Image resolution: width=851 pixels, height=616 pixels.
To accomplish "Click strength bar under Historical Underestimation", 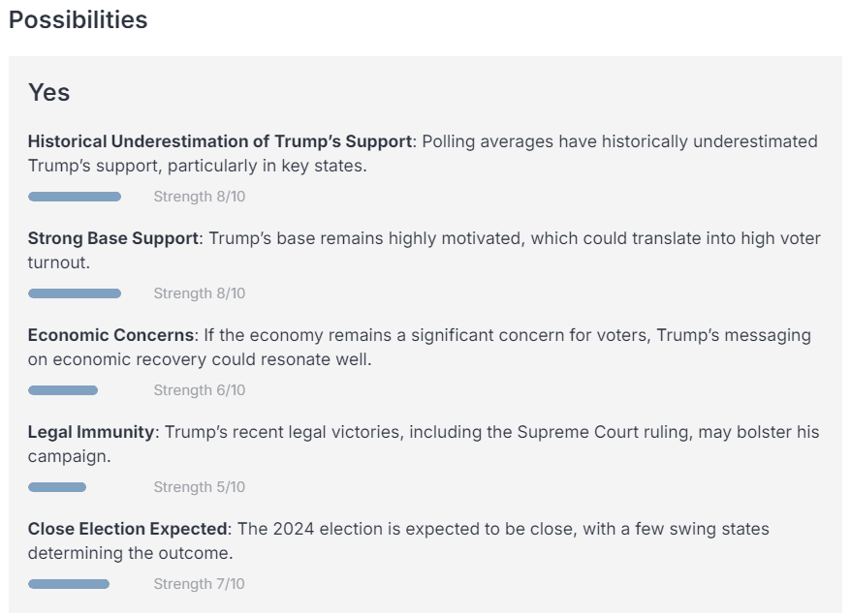I will [75, 197].
